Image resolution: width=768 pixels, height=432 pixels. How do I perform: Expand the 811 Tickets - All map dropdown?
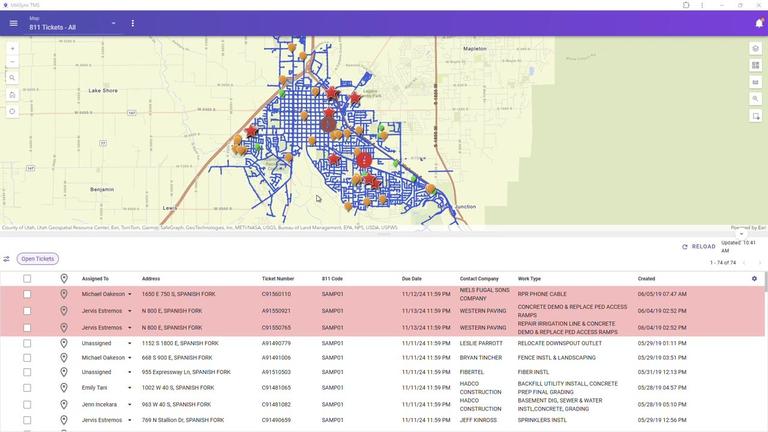point(113,23)
